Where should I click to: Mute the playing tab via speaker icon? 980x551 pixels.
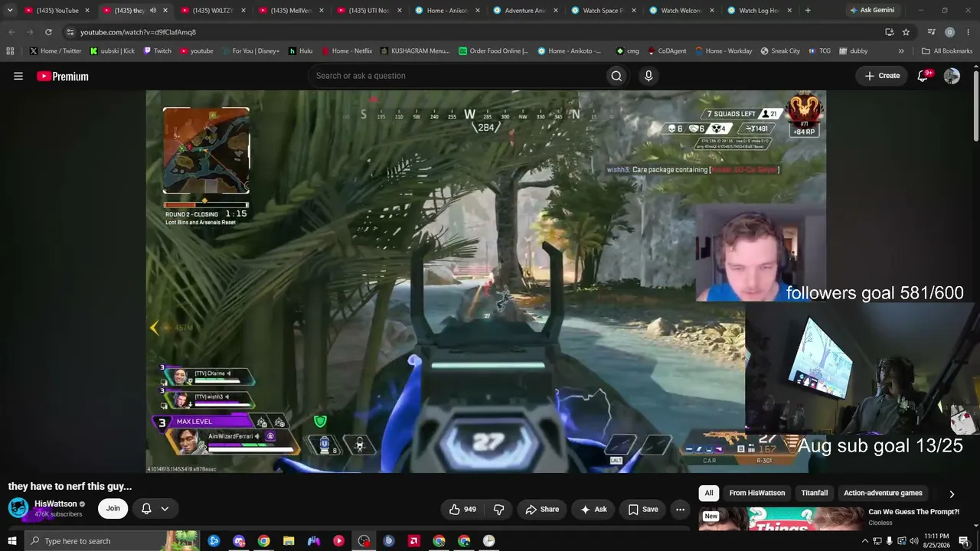[153, 11]
